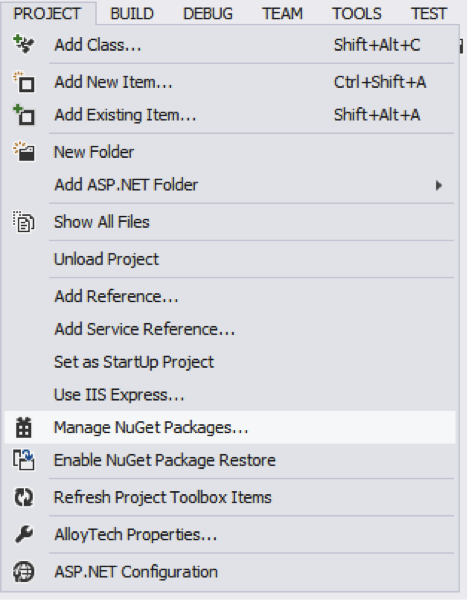Open the TEST menu
The image size is (468, 600).
pyautogui.click(x=429, y=14)
